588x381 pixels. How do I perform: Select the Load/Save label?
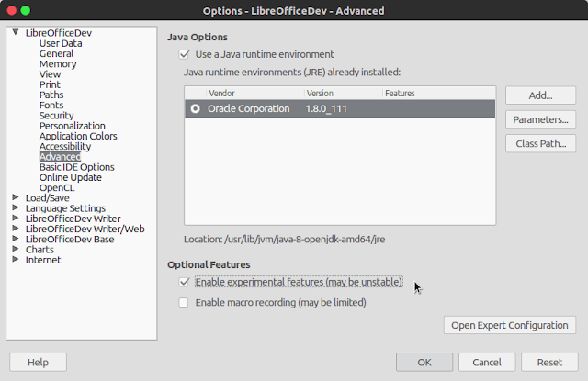[48, 197]
